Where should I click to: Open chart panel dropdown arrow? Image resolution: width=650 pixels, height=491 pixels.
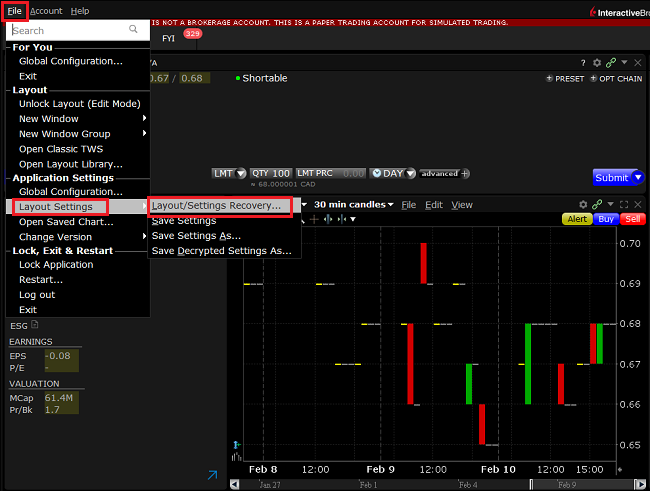pos(611,204)
